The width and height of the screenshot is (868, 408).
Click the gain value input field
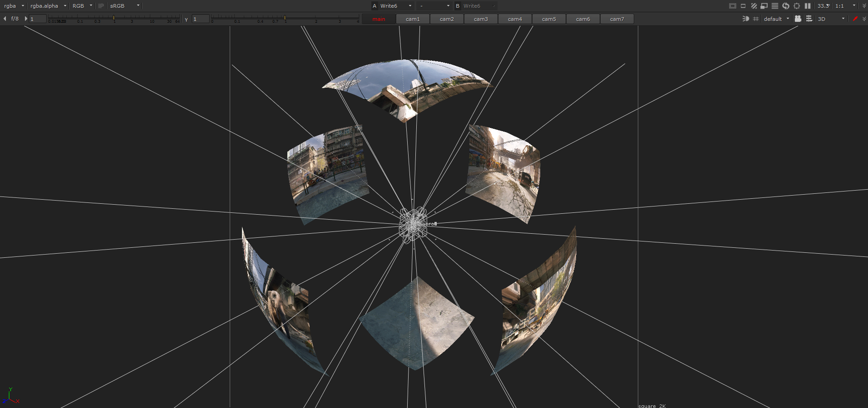pos(38,19)
